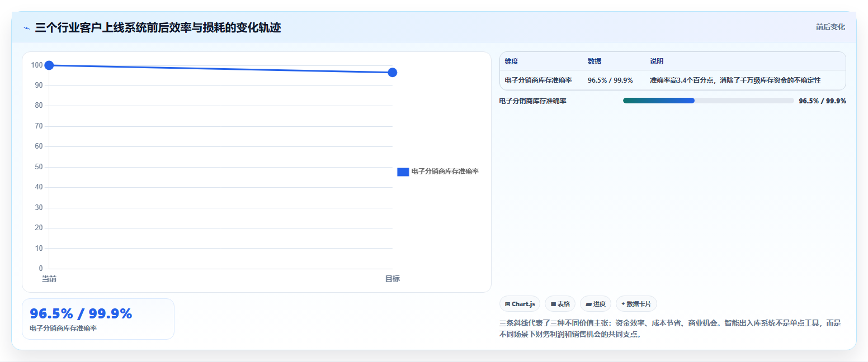868x362 pixels.
Task: Click the blue legend color box
Action: pyautogui.click(x=403, y=172)
